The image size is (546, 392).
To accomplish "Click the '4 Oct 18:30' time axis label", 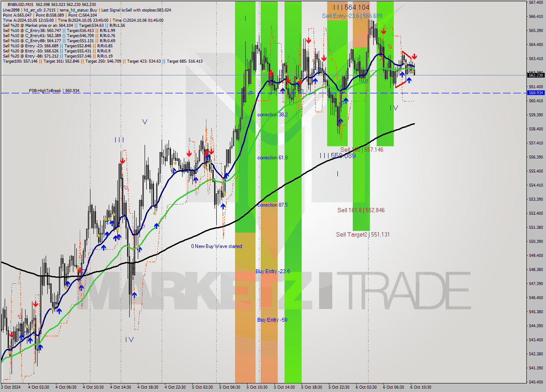I will (148, 387).
